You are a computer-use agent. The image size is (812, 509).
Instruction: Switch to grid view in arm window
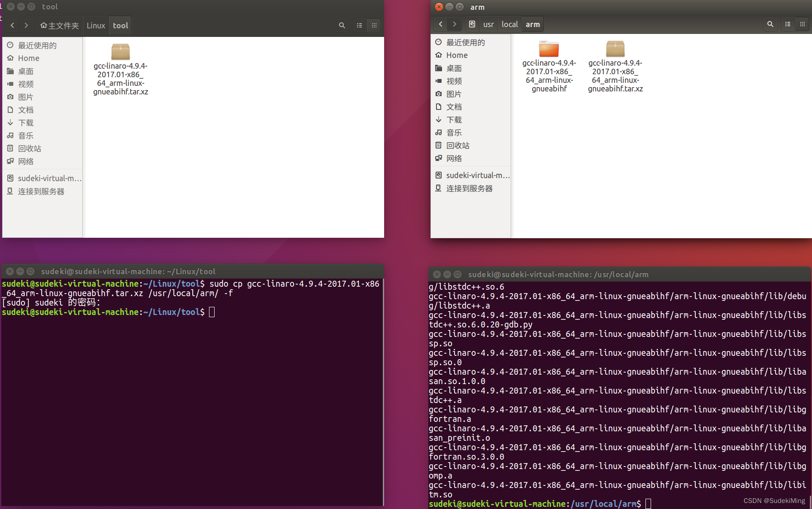click(803, 24)
